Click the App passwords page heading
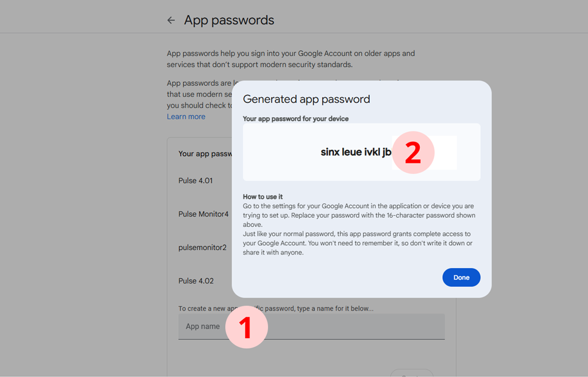 coord(229,20)
